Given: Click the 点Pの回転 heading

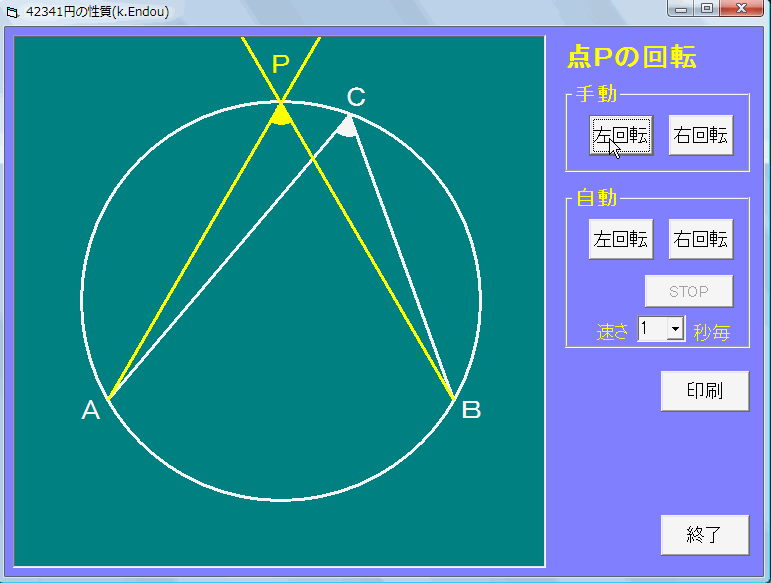Looking at the screenshot, I should click(632, 57).
